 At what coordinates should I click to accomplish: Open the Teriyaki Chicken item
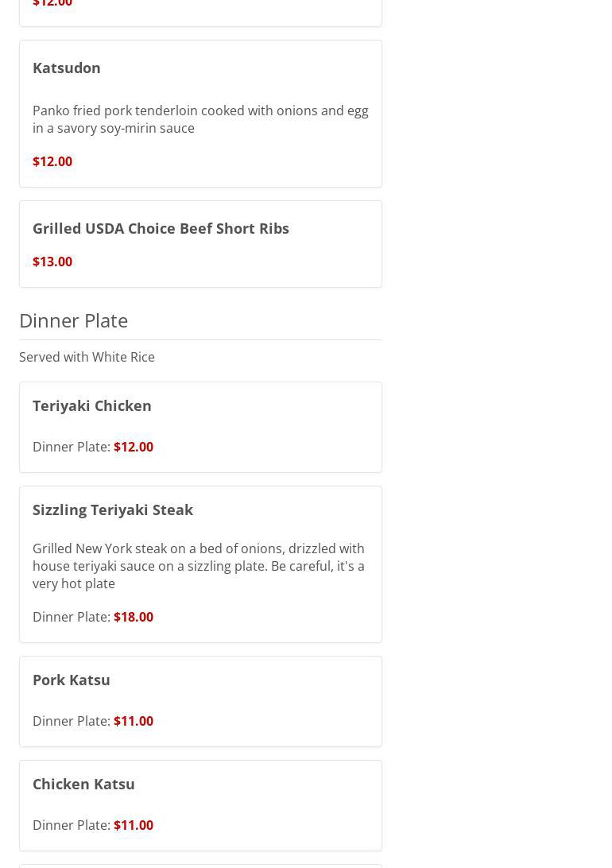coord(92,405)
